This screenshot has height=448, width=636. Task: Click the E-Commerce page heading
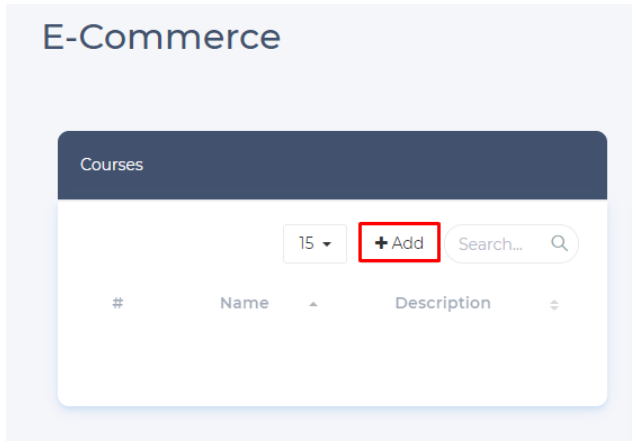tap(161, 37)
